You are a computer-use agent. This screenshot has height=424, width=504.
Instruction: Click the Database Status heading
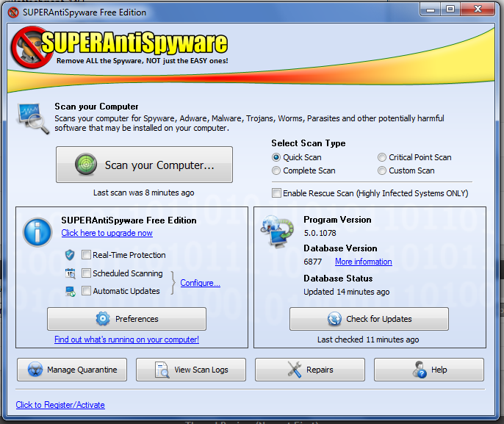point(338,279)
